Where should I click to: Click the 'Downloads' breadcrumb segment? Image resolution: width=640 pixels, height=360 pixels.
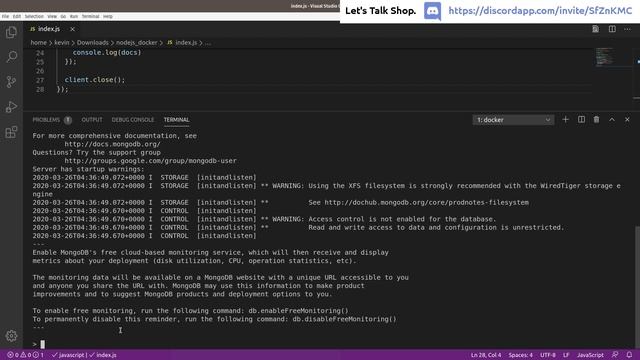pyautogui.click(x=93, y=42)
